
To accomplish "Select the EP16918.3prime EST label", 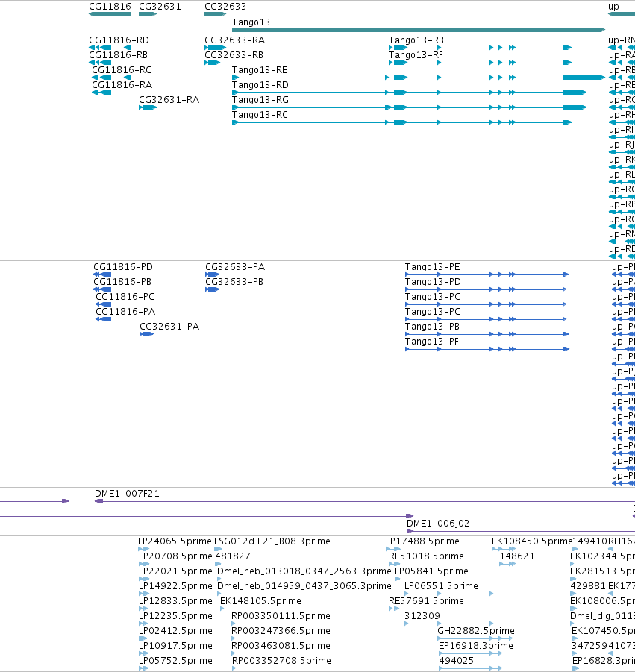I will click(476, 646).
